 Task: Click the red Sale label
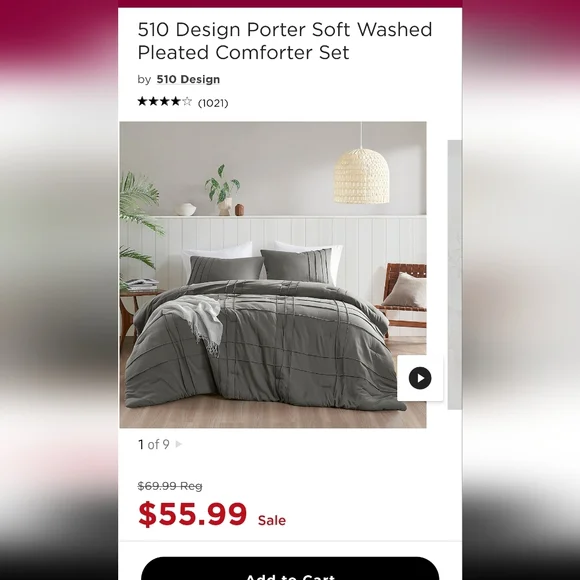tap(272, 520)
